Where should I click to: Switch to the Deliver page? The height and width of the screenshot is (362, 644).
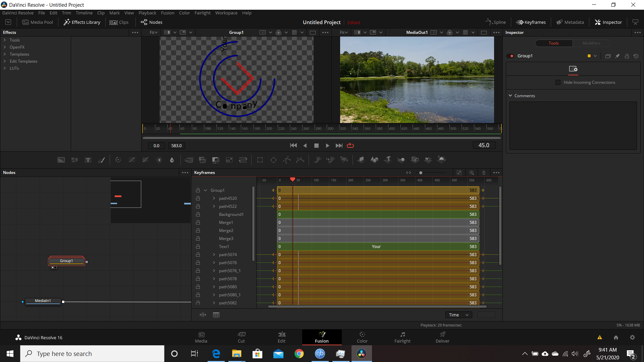(442, 337)
